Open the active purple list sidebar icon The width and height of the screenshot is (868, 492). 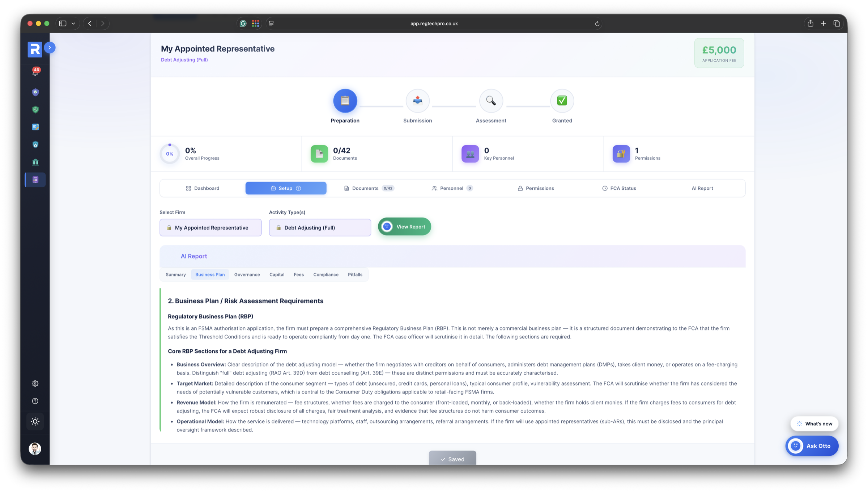[35, 180]
